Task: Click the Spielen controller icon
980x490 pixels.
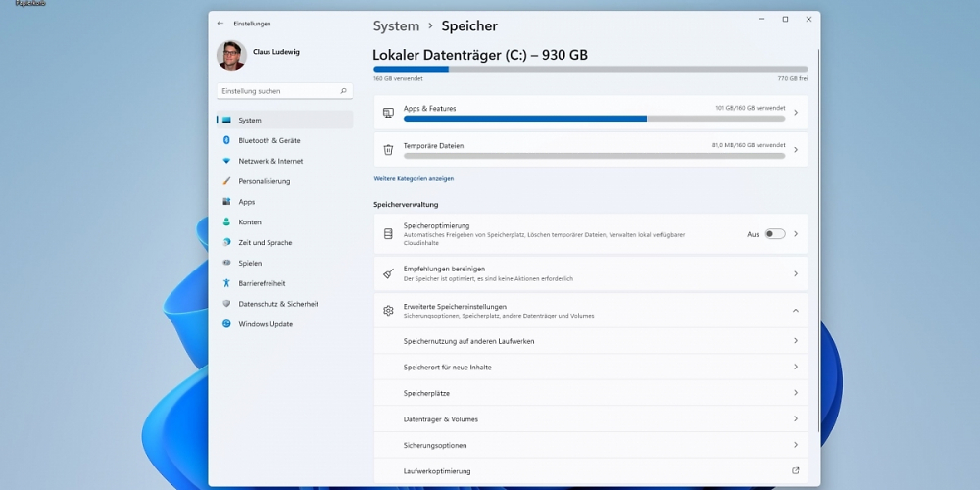Action: pyautogui.click(x=226, y=263)
